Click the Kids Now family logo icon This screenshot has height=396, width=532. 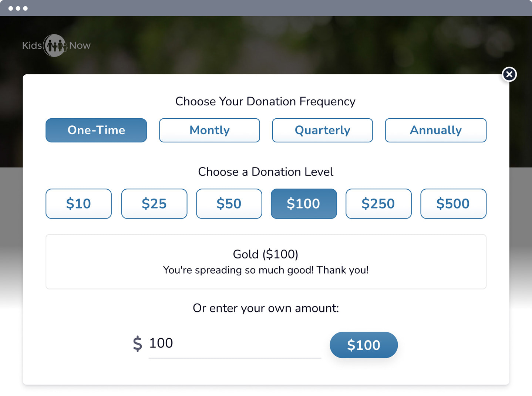55,45
